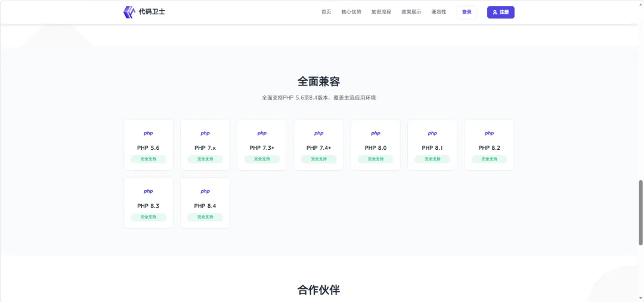Click the PHP 8.2 label
This screenshot has height=302, width=644.
[x=489, y=148]
